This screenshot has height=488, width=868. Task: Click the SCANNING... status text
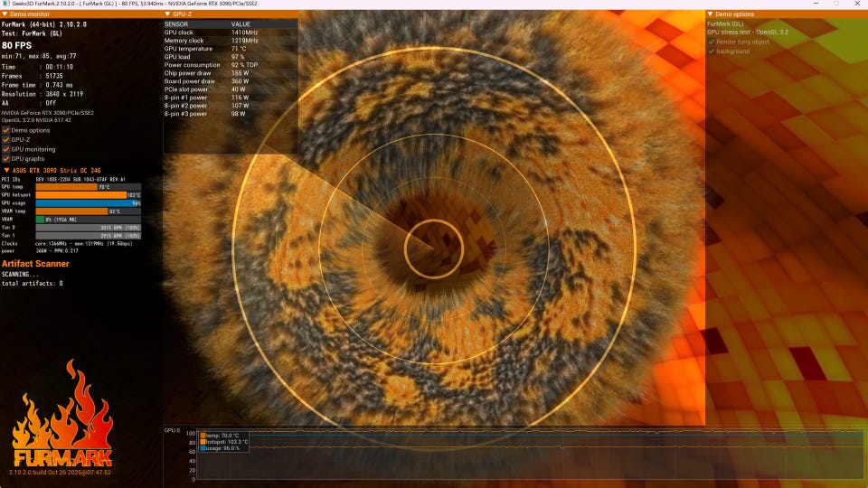pos(20,275)
